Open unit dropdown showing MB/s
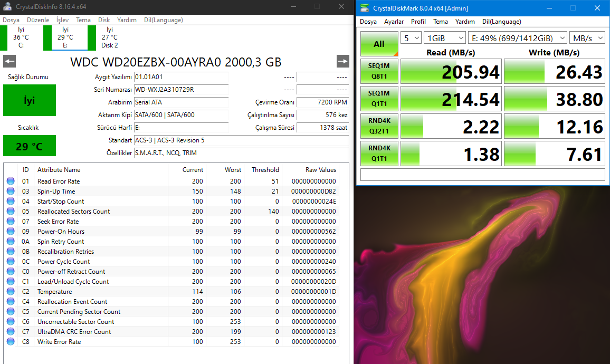610x364 pixels. click(587, 38)
